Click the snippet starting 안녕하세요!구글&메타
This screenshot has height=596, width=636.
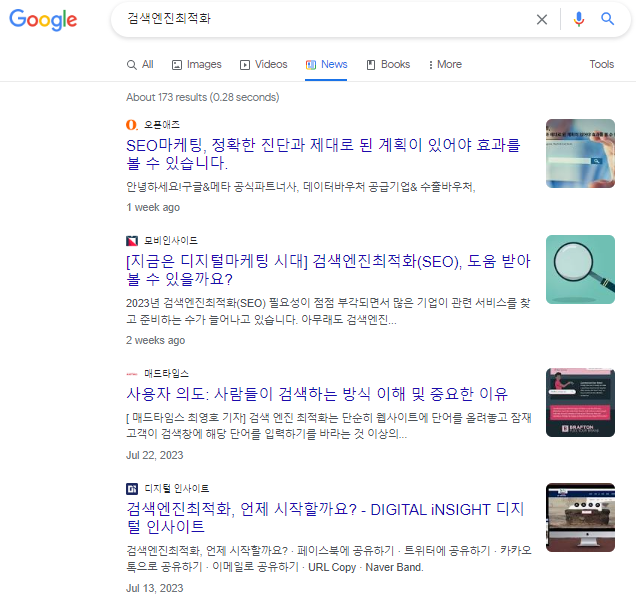[x=301, y=187]
